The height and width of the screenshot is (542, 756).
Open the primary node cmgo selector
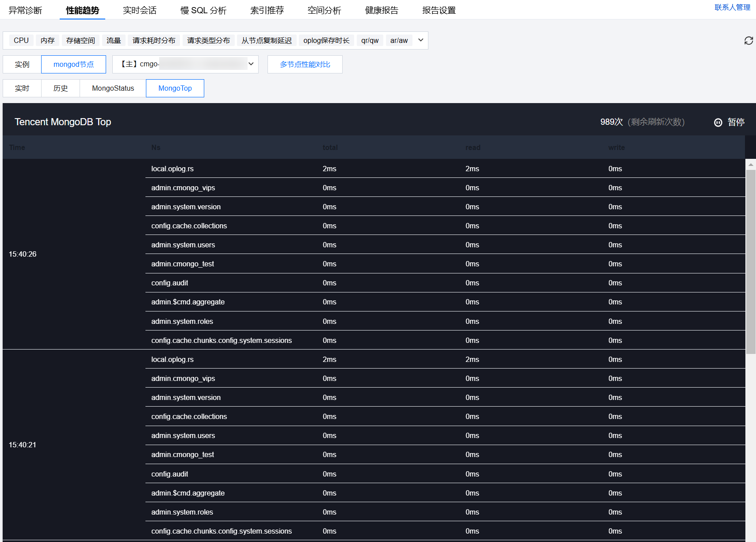(185, 64)
